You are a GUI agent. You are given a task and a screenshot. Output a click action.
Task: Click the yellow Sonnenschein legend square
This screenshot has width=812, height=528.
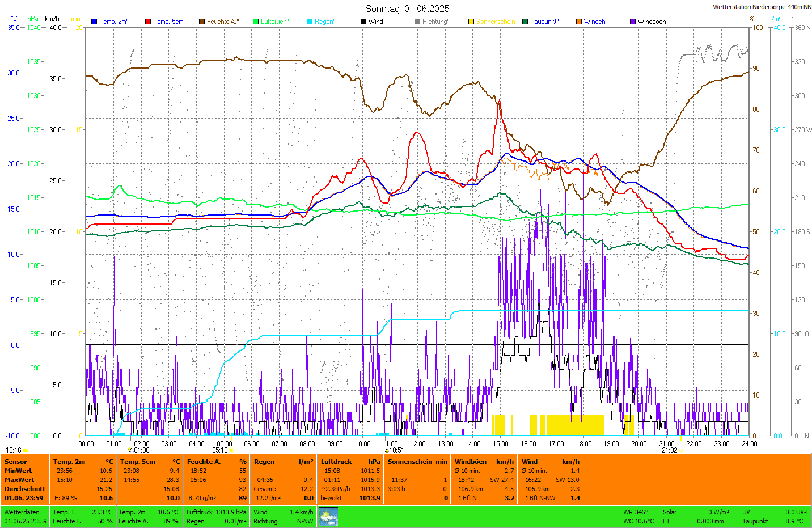click(471, 22)
